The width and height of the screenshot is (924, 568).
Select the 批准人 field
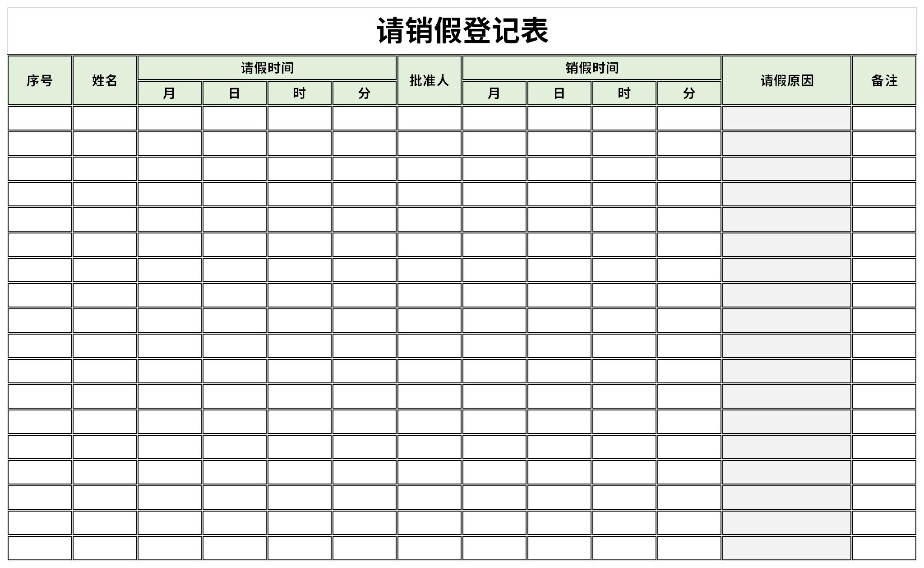coord(425,79)
